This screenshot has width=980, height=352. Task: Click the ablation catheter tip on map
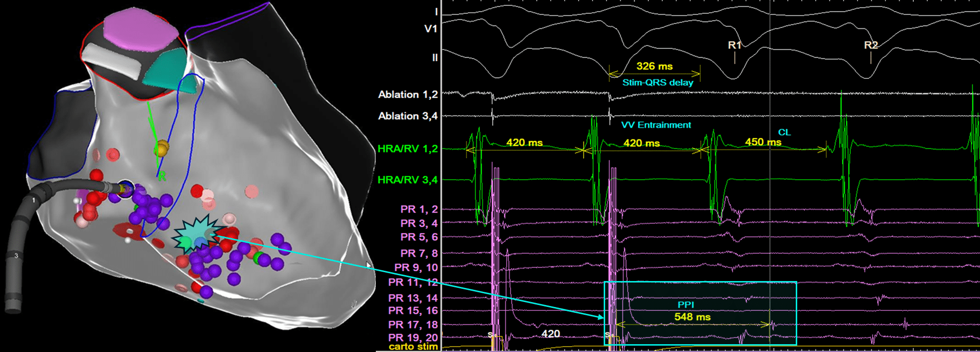click(x=125, y=188)
